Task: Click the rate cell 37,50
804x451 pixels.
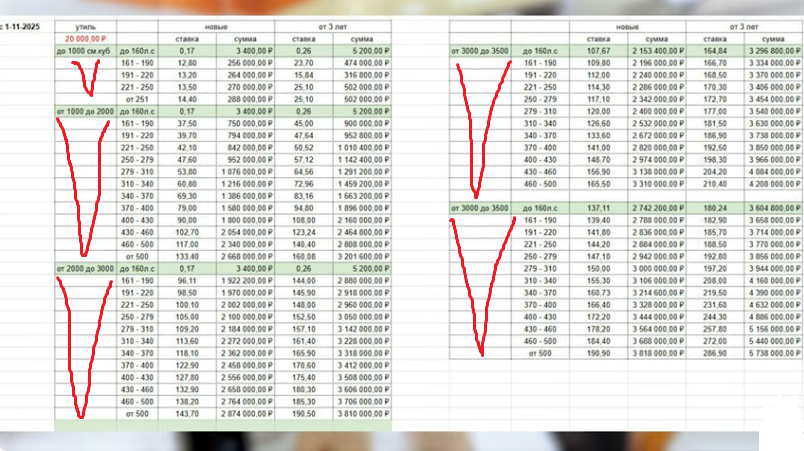Action: point(187,124)
